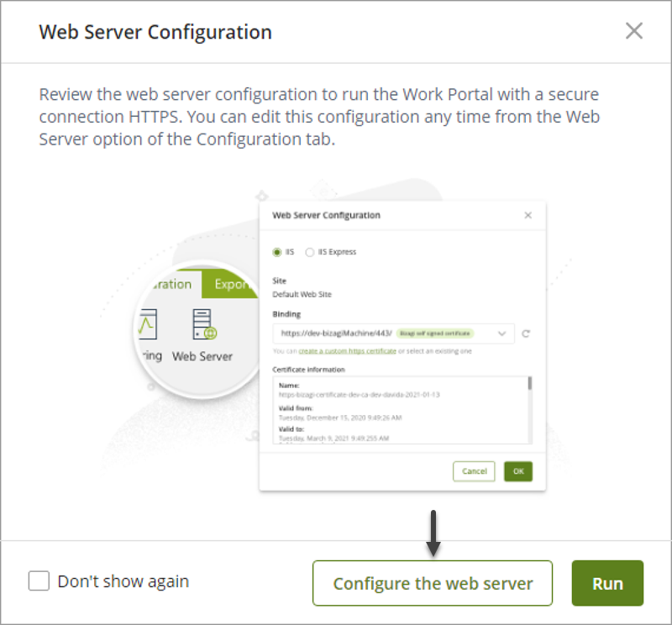Viewport: 672px width, 625px height.
Task: Click the Binding URL combo box field
Action: point(393,334)
